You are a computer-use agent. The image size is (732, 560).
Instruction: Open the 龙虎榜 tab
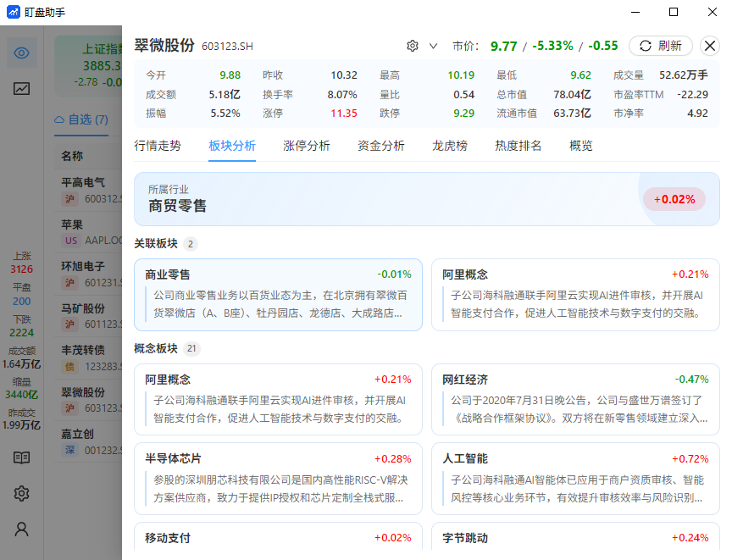450,146
